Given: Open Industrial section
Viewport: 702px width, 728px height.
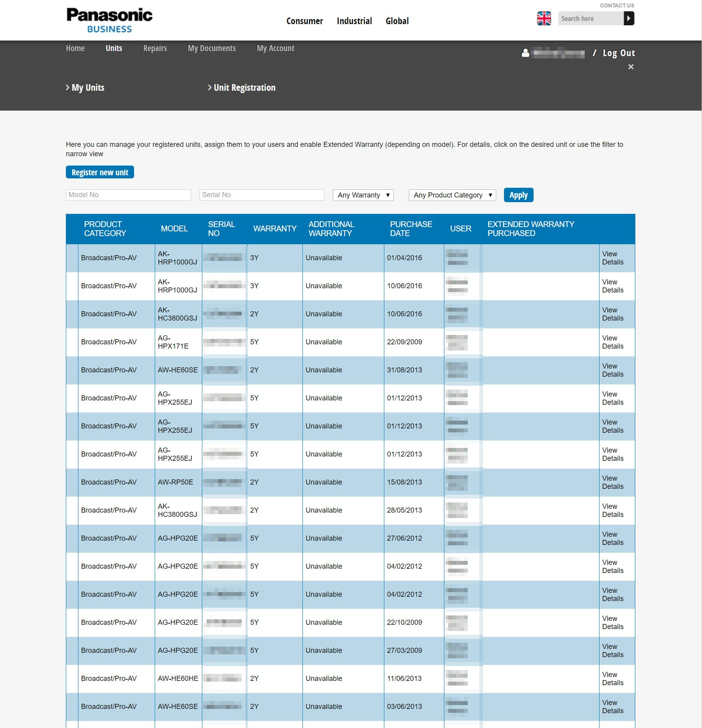Looking at the screenshot, I should [354, 21].
